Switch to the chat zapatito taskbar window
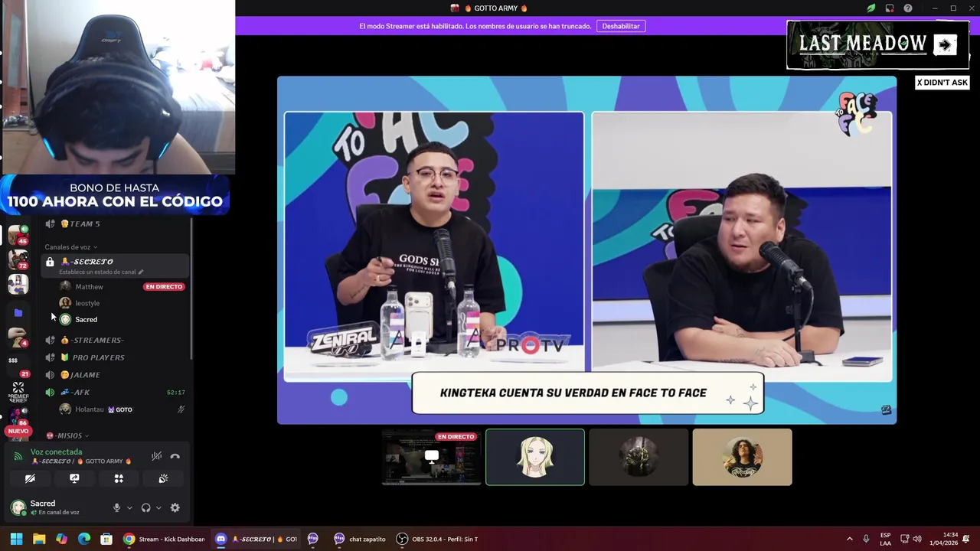980x551 pixels. (x=359, y=539)
